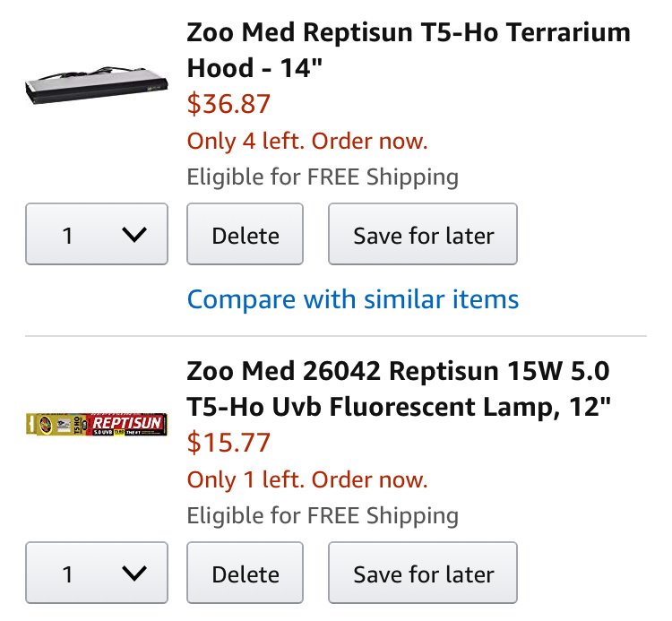Save the Reptisun 15W Lamp for later
Viewport: 672px width, 621px height.
pos(423,574)
